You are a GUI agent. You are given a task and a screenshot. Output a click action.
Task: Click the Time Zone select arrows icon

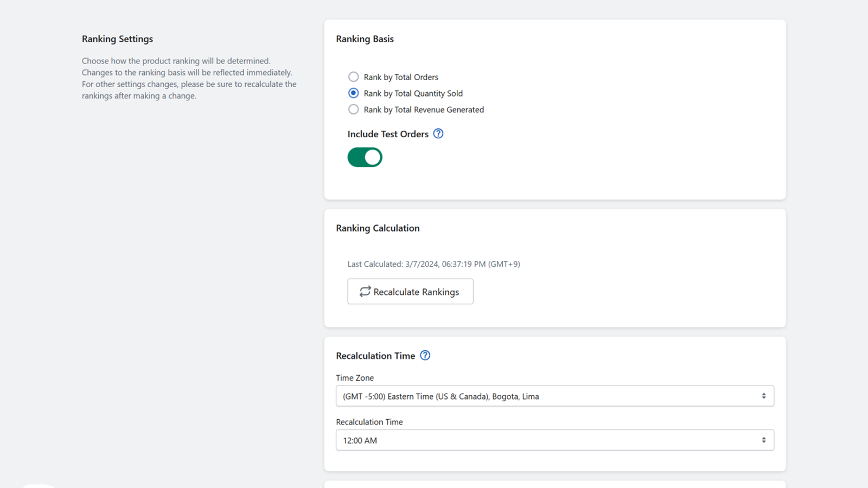tap(763, 396)
